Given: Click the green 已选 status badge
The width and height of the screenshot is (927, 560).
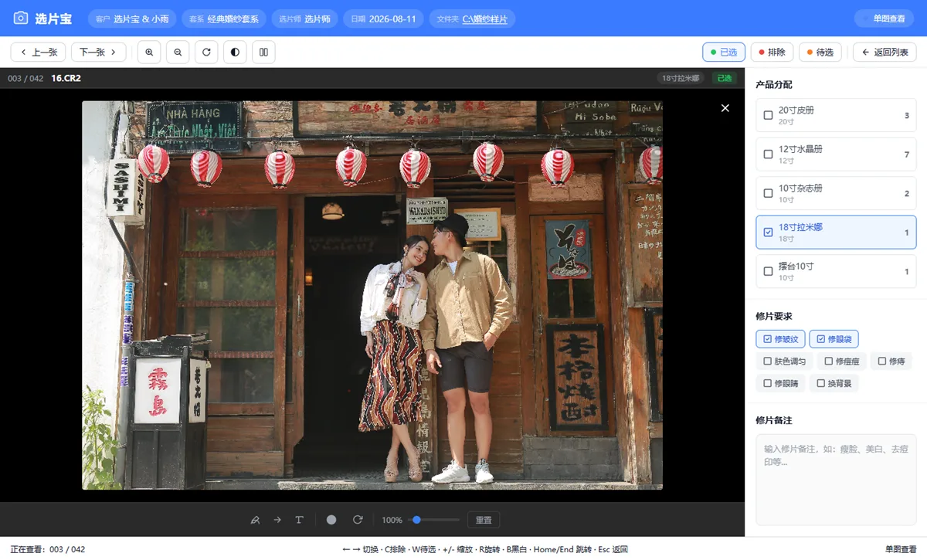Looking at the screenshot, I should 724,78.
